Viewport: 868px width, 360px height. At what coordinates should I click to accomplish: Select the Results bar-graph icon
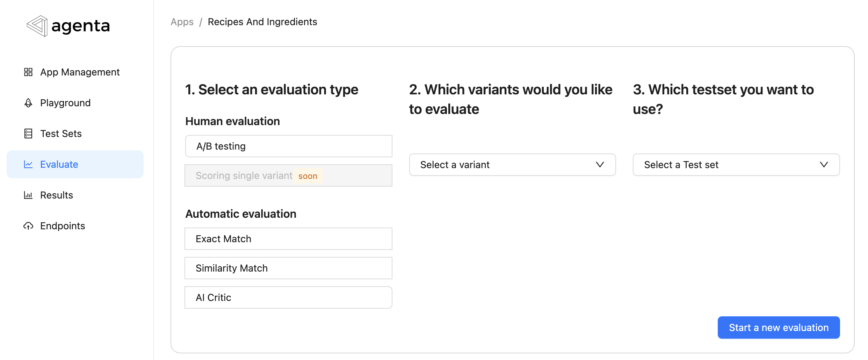point(29,195)
